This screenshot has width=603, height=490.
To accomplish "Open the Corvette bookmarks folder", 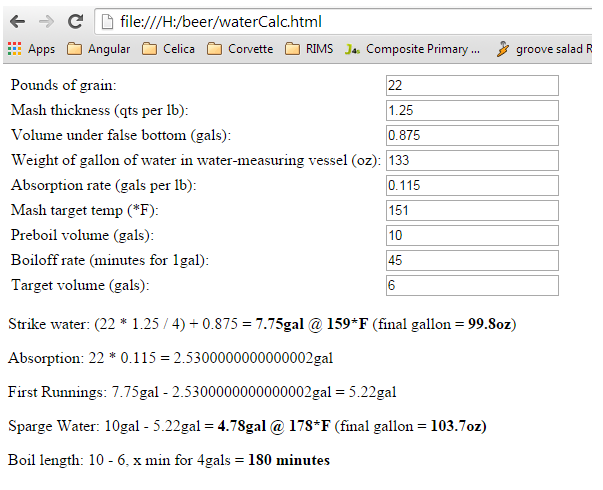I will pyautogui.click(x=240, y=49).
